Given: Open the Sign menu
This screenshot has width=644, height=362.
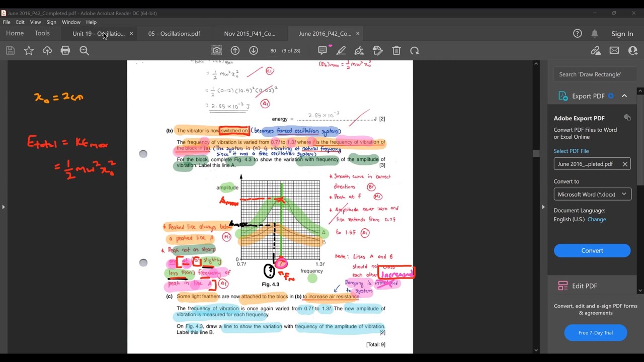Looking at the screenshot, I should tap(51, 22).
